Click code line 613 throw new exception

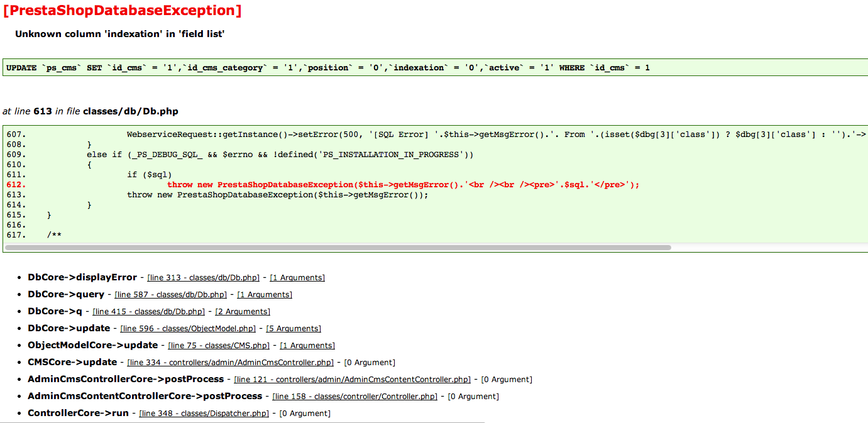point(277,195)
